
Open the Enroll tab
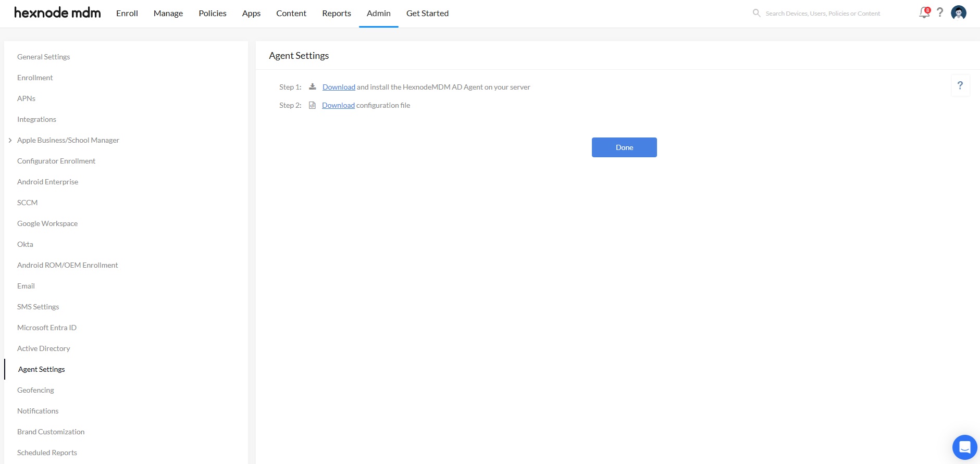tap(127, 14)
